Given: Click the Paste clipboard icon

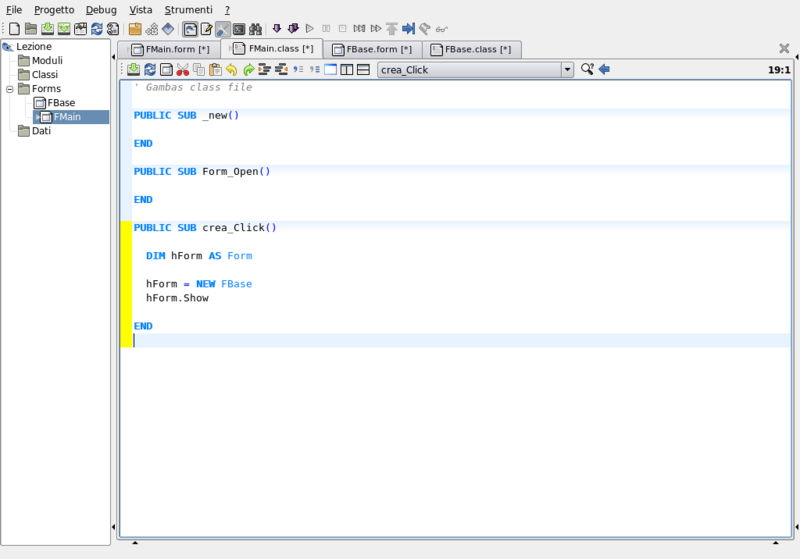Looking at the screenshot, I should [x=215, y=69].
